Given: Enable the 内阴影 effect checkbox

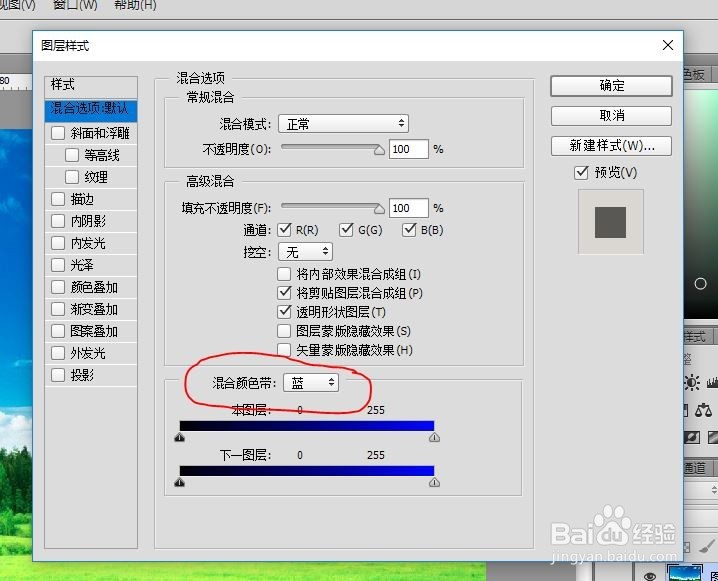Looking at the screenshot, I should [58, 221].
